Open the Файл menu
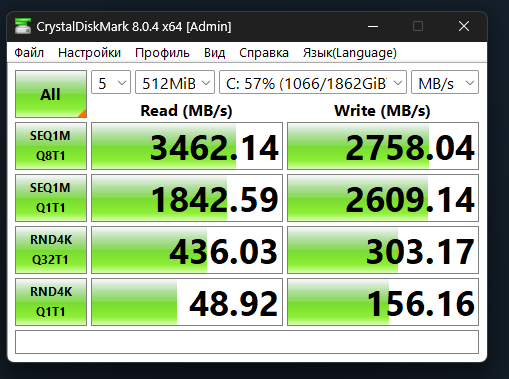 tap(29, 53)
